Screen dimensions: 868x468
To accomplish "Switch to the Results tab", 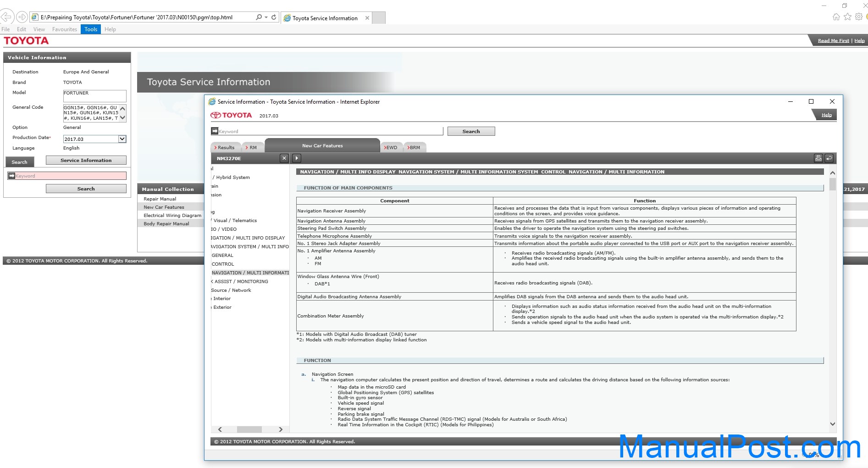I will [225, 147].
